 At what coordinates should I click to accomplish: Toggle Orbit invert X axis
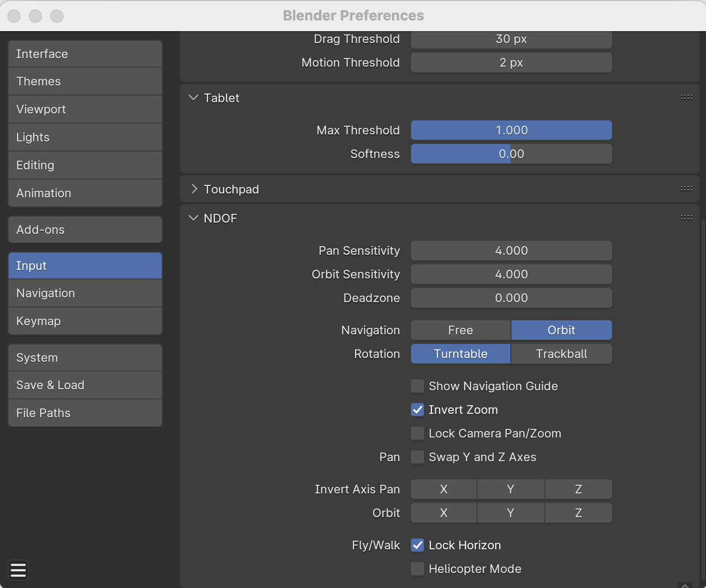click(x=444, y=513)
